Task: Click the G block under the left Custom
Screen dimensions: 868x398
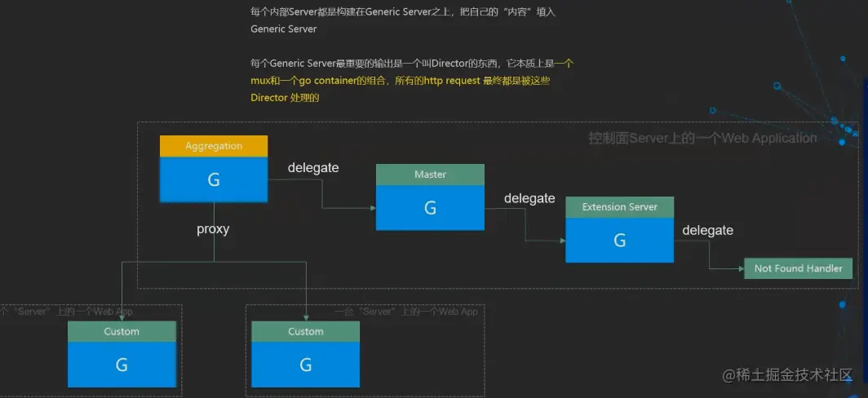Action: point(122,365)
